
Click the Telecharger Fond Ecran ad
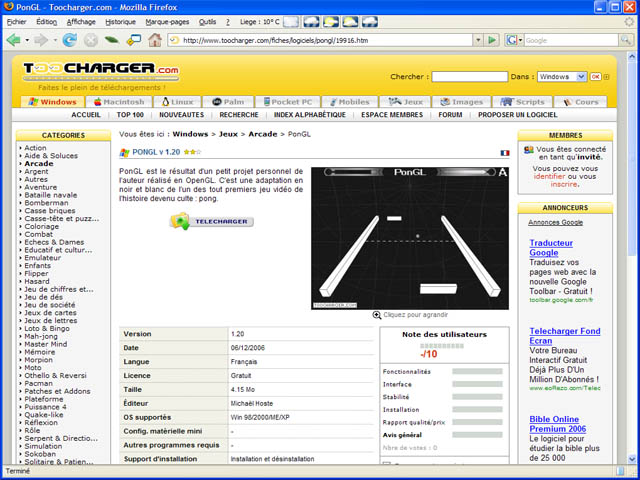(x=564, y=336)
